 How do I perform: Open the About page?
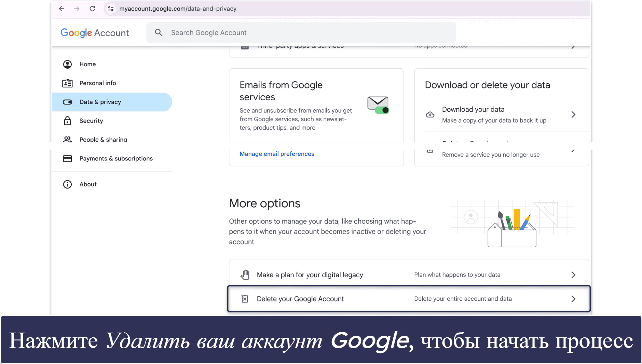pos(112,184)
